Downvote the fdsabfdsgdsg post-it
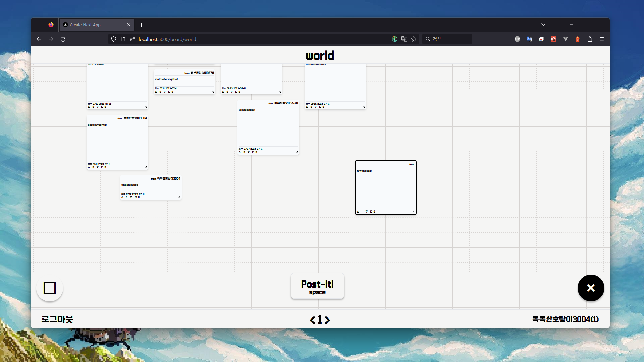The width and height of the screenshot is (644, 362). (x=131, y=197)
